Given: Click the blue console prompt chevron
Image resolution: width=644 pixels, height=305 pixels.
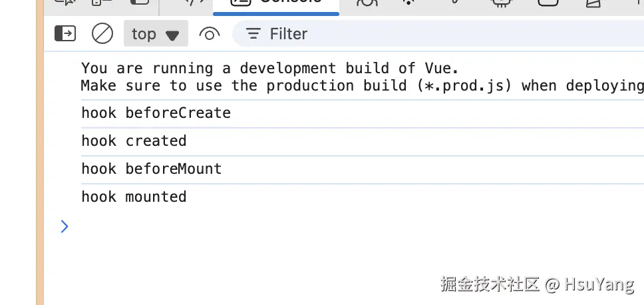Looking at the screenshot, I should click(x=65, y=226).
